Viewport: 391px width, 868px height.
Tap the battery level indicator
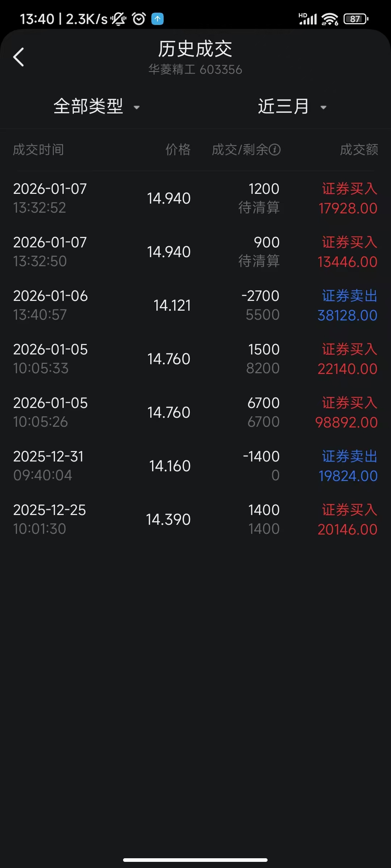(x=356, y=19)
